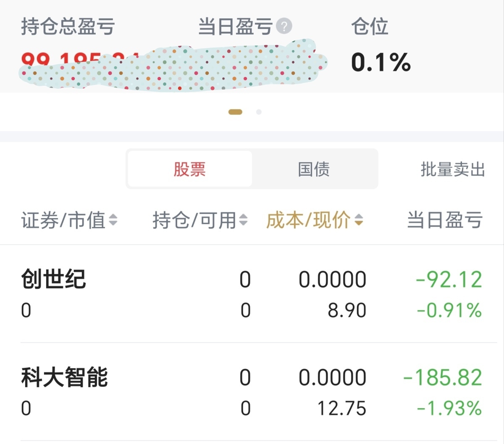Tap the 8.90 current price
The width and height of the screenshot is (504, 444).
(347, 310)
